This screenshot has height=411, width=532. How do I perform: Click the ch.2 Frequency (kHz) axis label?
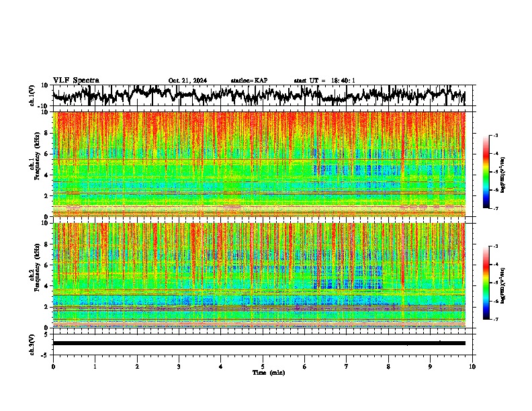[x=35, y=267]
